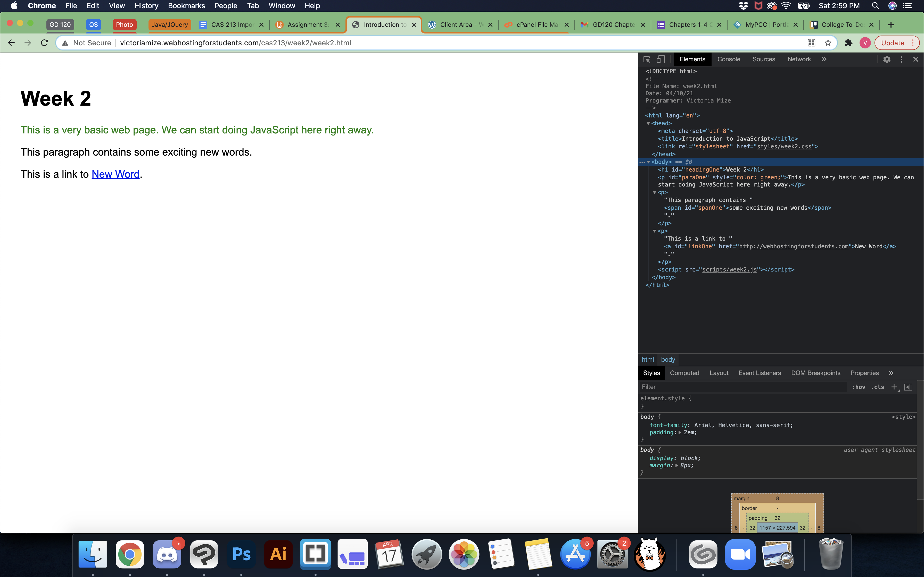Expand the padding 2em shorthand property
The image size is (924, 577).
coord(680,432)
